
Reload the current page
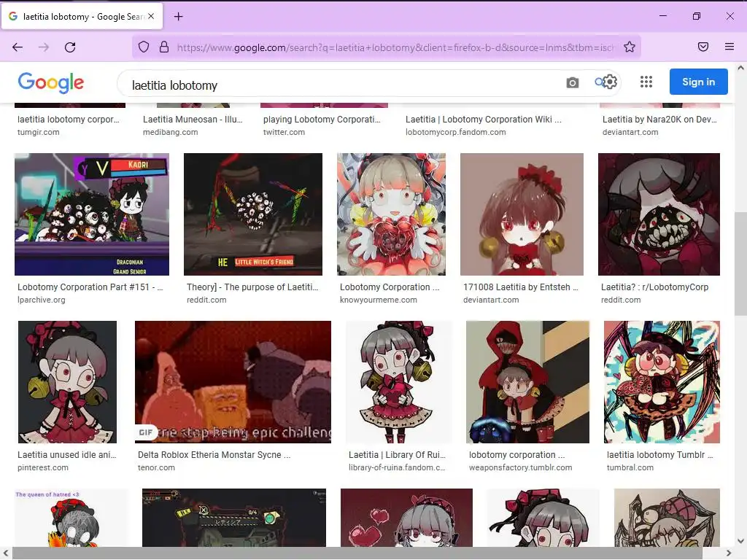click(x=70, y=47)
